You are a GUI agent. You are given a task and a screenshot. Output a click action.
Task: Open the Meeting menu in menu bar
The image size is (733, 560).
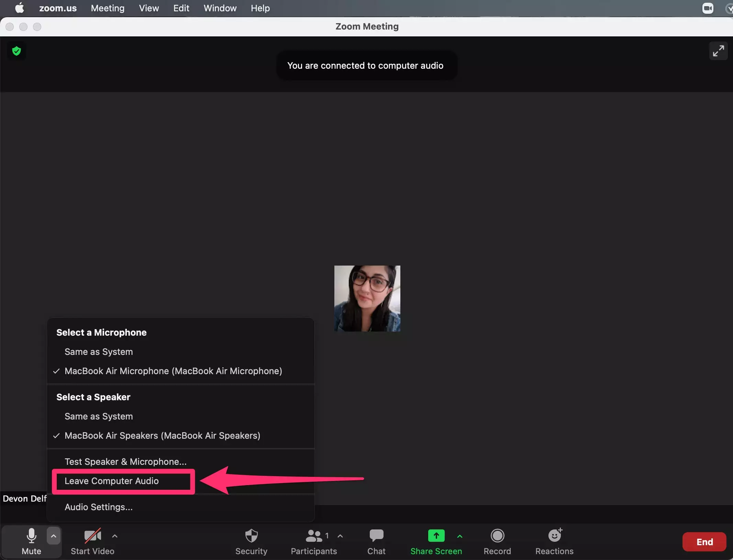point(108,8)
